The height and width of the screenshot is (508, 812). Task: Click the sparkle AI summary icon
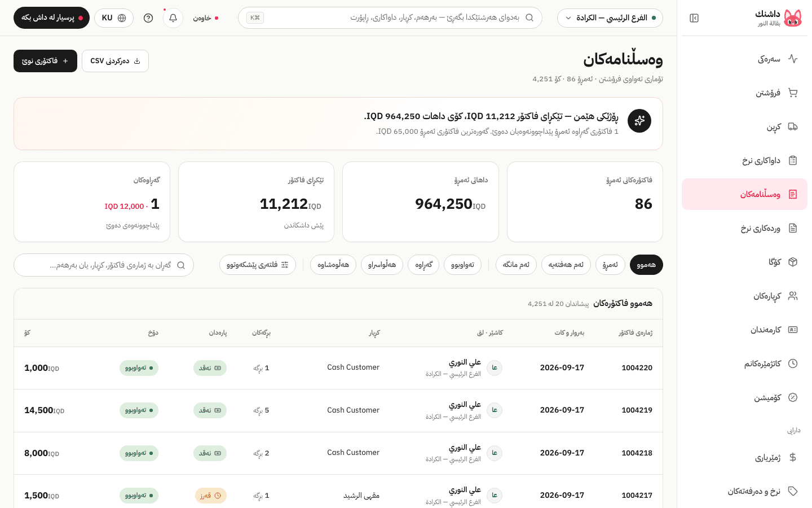639,121
